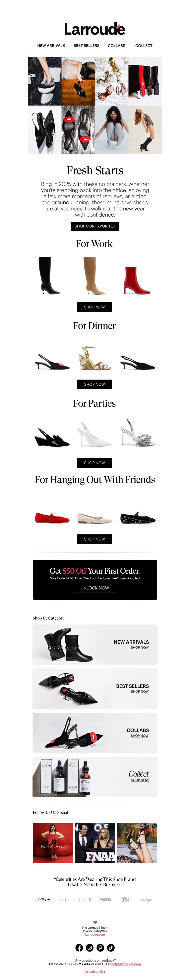The width and height of the screenshot is (190, 980).
Task: Click the Unsubscribe link
Action: (95, 971)
